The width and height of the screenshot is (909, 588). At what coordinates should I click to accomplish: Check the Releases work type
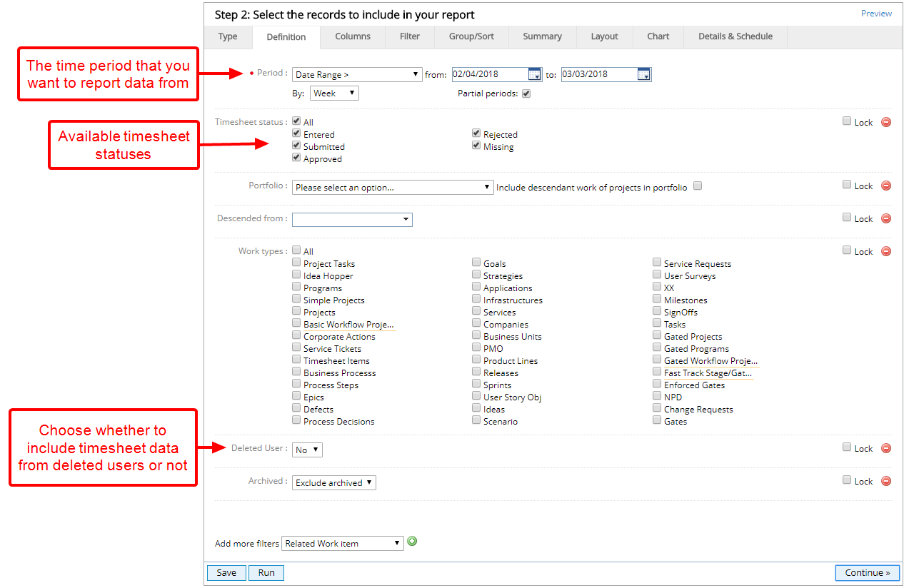click(476, 372)
